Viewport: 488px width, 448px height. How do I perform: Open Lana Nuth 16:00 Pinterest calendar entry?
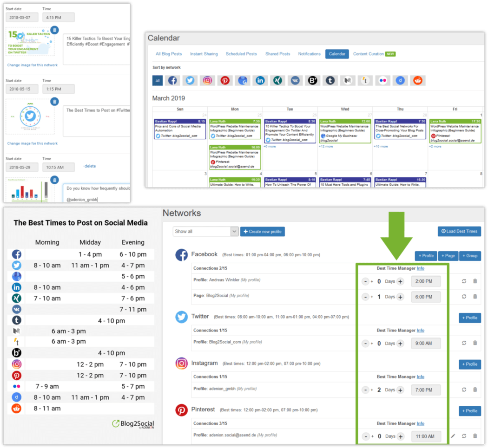tap(235, 157)
